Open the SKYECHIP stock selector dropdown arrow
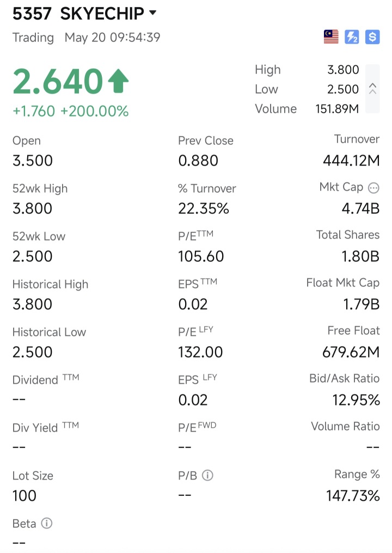Viewport: 392px width, 553px height. (152, 13)
